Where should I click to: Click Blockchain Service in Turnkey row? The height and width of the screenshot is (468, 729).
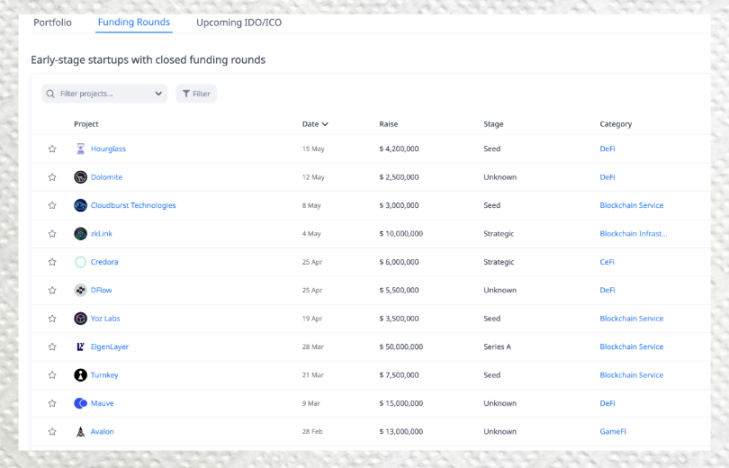click(x=631, y=375)
